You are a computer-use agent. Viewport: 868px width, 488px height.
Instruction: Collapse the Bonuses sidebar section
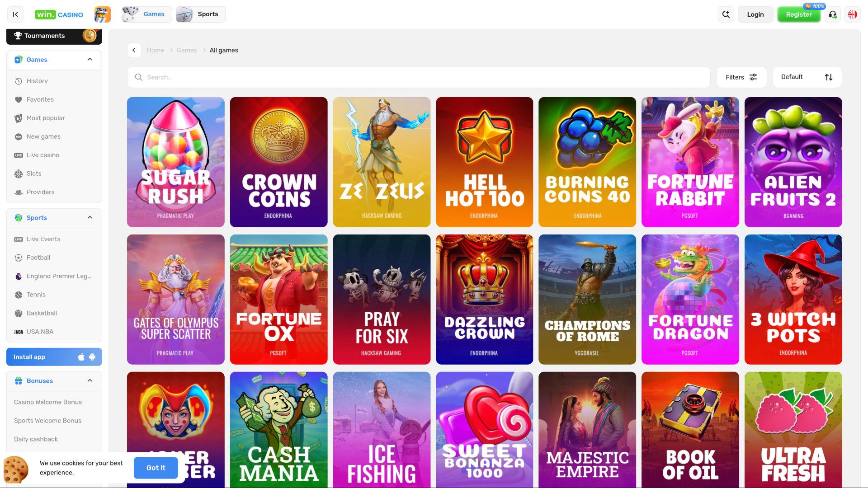90,381
